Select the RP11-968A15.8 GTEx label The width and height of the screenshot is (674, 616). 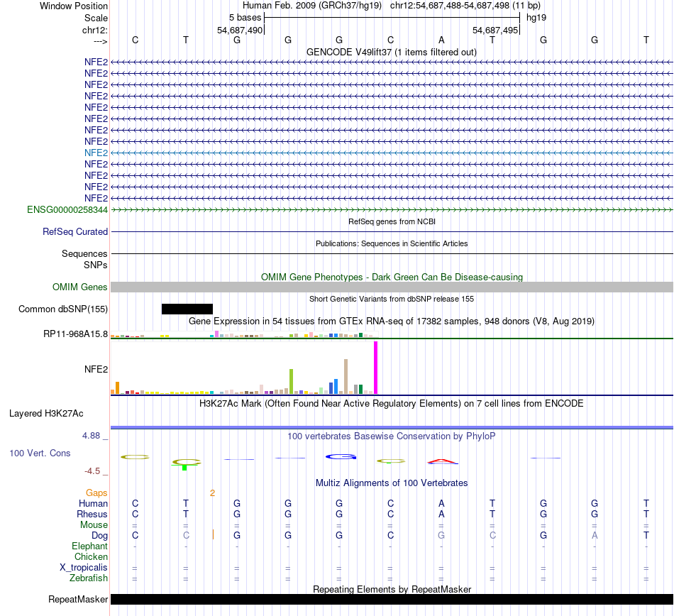click(x=75, y=334)
